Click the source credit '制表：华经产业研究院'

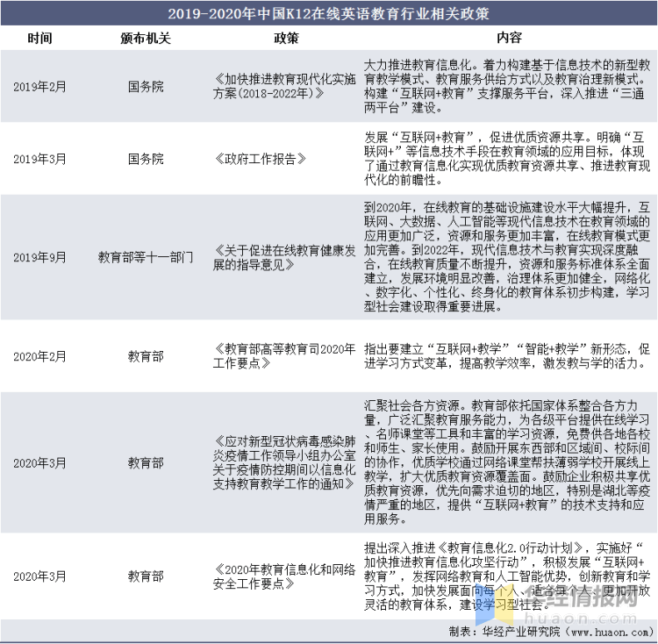pyautogui.click(x=504, y=632)
